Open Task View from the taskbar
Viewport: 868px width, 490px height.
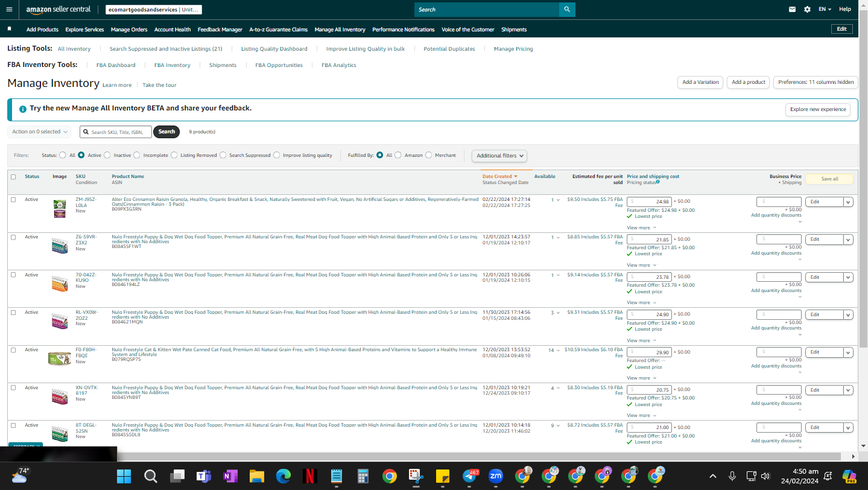click(177, 476)
